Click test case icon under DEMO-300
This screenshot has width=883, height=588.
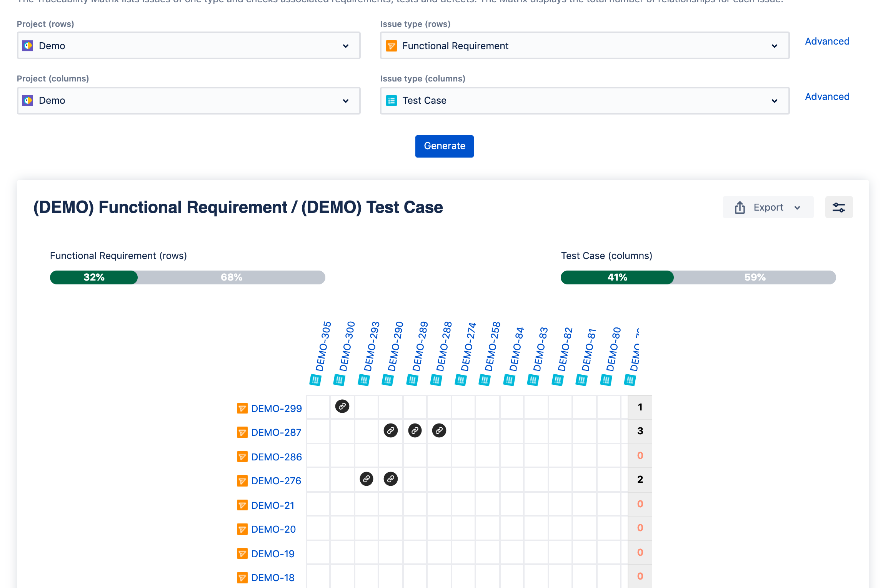coord(339,380)
